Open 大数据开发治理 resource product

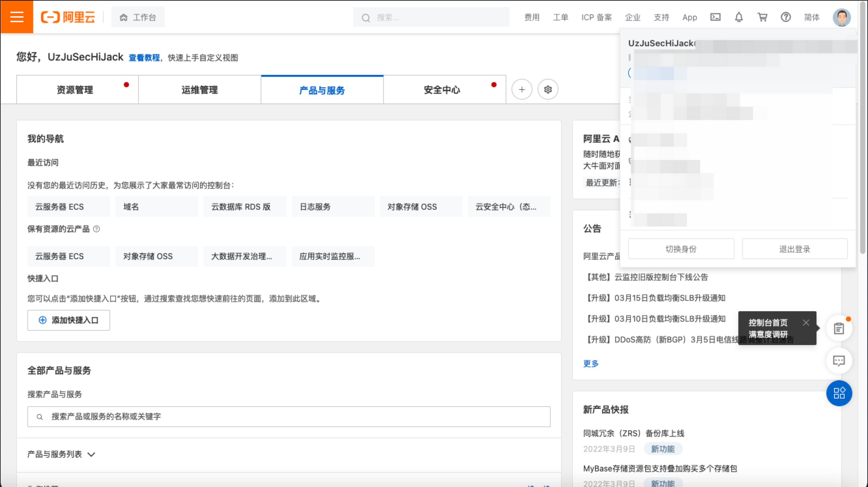[x=245, y=257]
